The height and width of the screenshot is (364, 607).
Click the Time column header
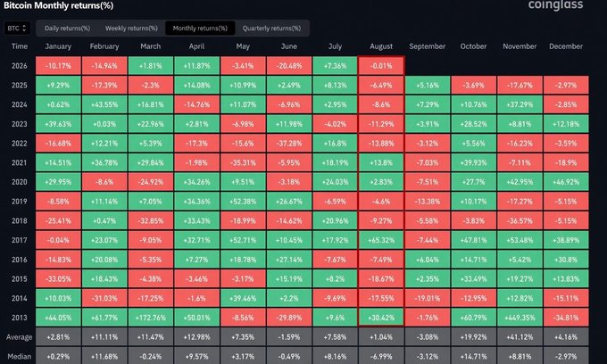(20, 46)
